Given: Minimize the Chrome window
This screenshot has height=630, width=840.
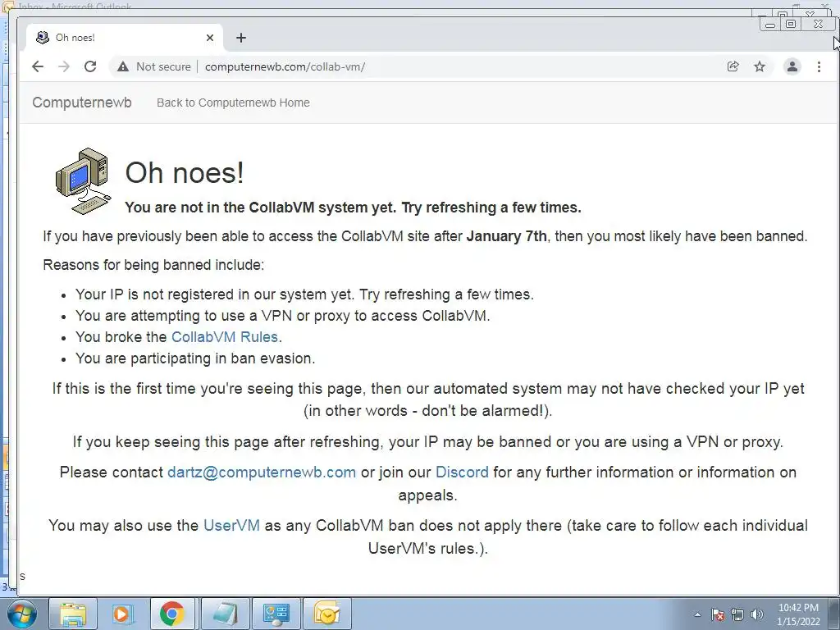Looking at the screenshot, I should pyautogui.click(x=770, y=24).
